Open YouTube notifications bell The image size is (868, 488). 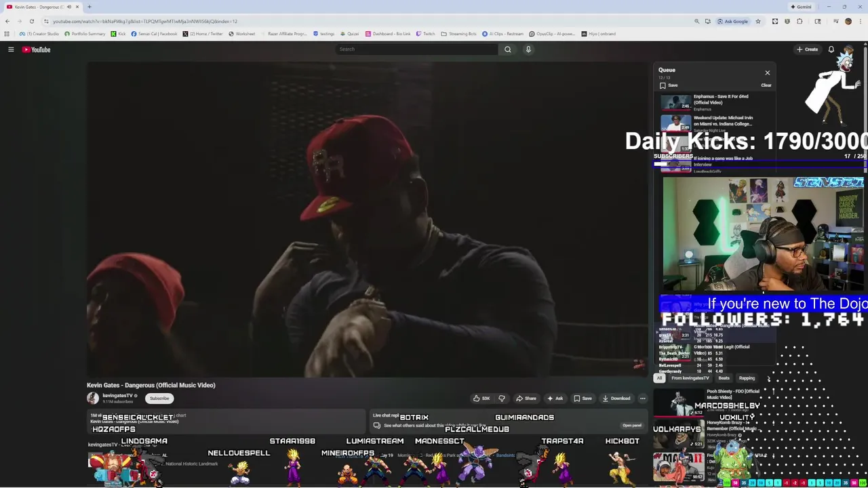click(831, 49)
